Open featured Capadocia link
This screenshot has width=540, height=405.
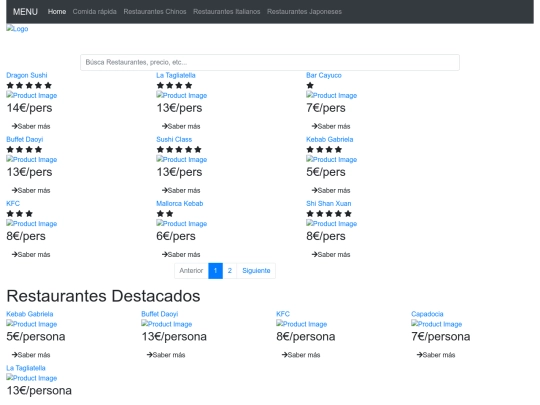(x=427, y=314)
